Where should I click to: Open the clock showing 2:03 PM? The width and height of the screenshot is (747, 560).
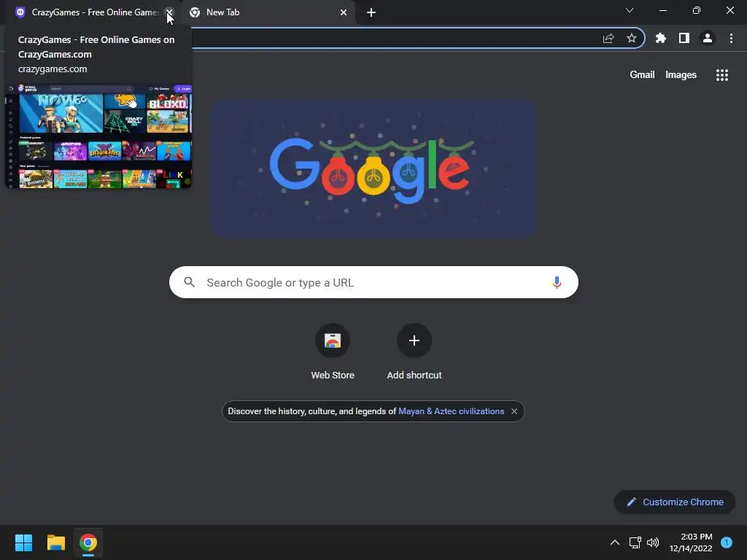pyautogui.click(x=691, y=542)
